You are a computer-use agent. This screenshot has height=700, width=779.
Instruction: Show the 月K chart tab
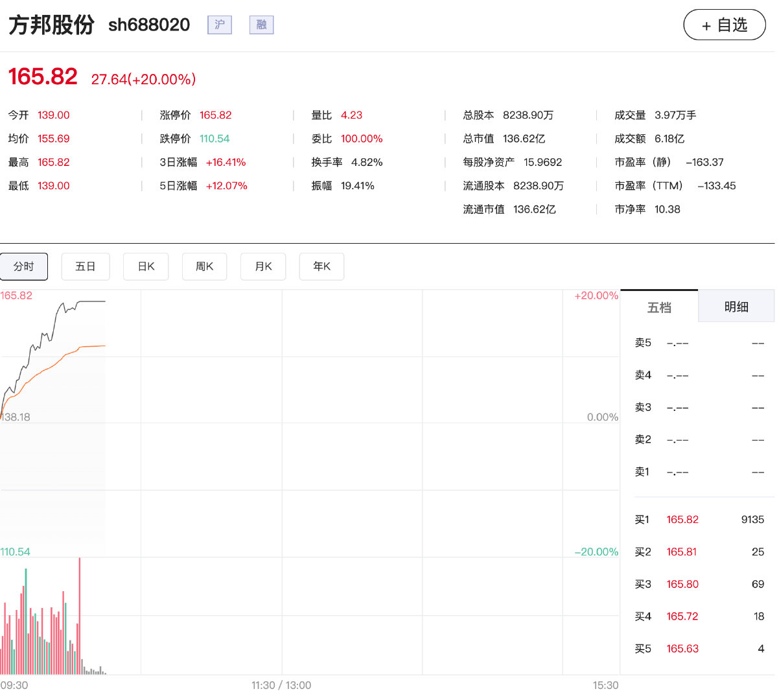[263, 266]
